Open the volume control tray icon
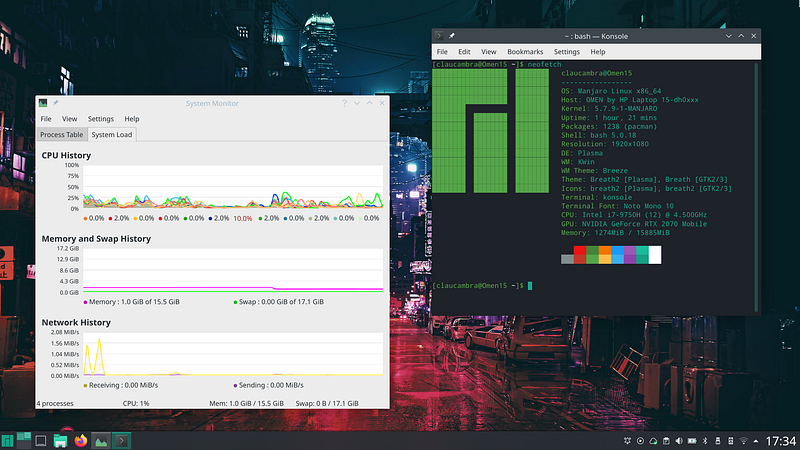This screenshot has height=450, width=800. tap(679, 441)
